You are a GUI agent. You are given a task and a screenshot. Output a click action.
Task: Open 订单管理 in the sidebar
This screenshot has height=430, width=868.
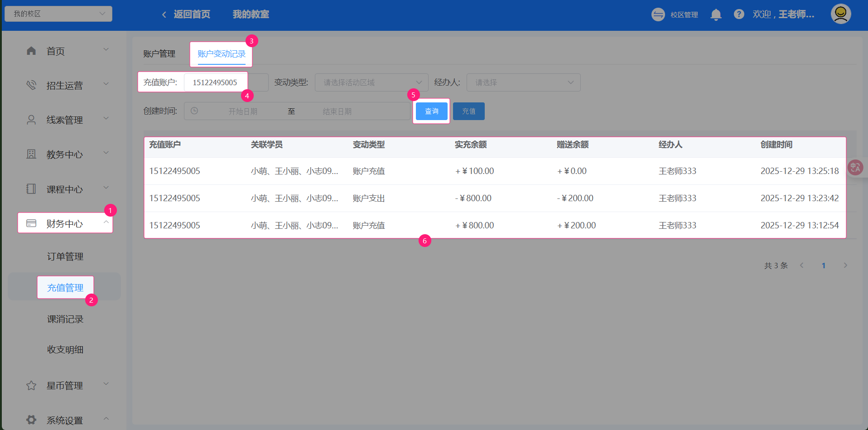click(x=65, y=256)
